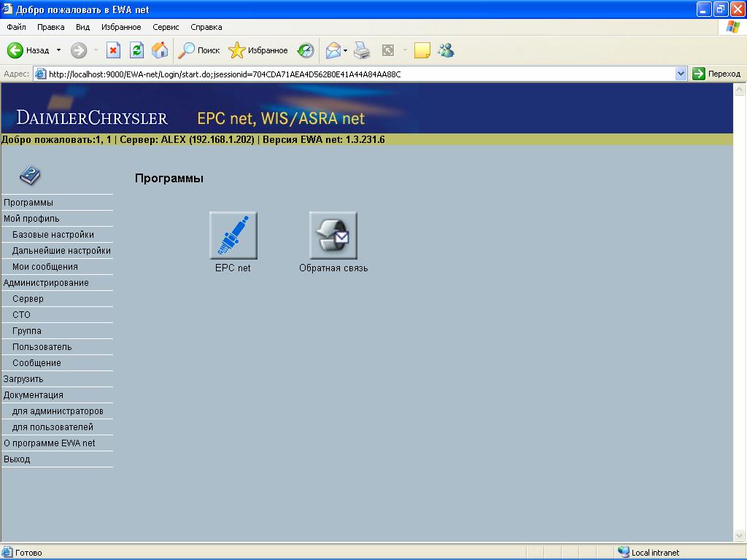Click the EPC net label text

click(x=233, y=268)
